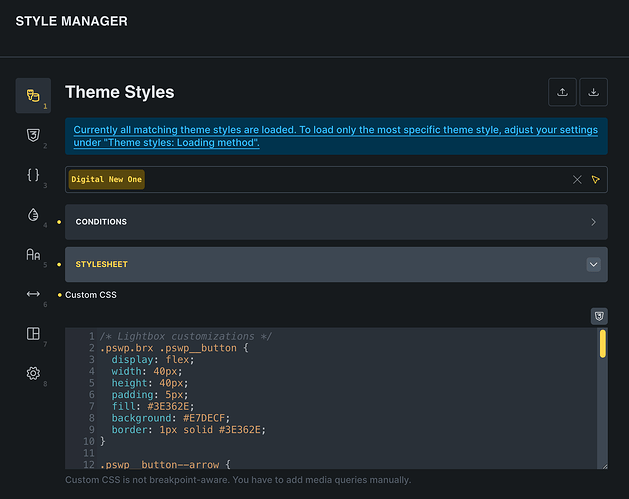Screen dimensions: 629x499
Task: Click the STYLE MANAGER title
Action: point(71,21)
